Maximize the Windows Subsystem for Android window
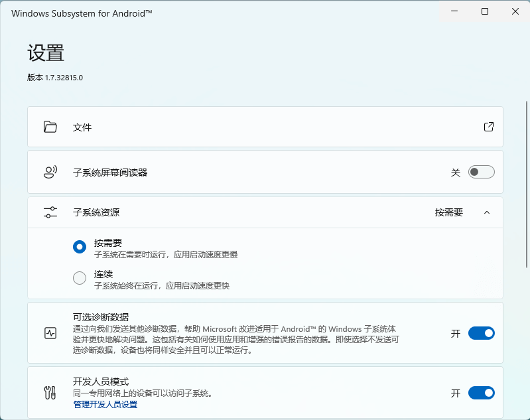 coord(485,11)
